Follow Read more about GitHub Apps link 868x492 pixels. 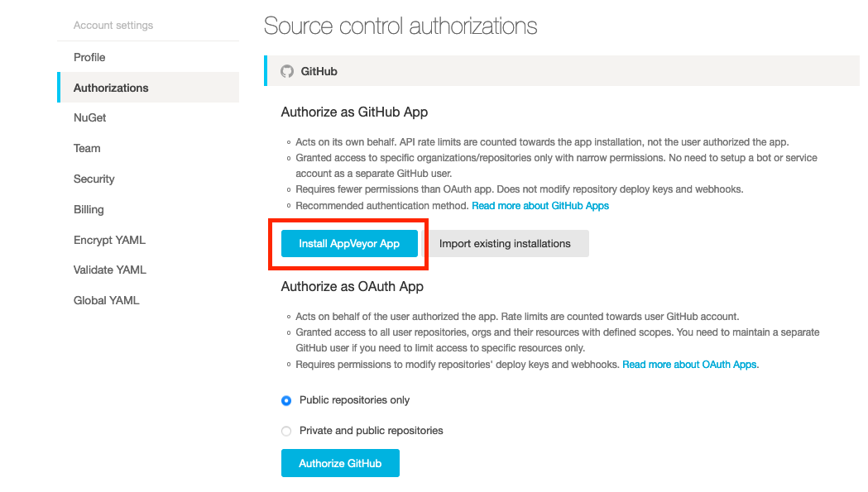click(540, 205)
